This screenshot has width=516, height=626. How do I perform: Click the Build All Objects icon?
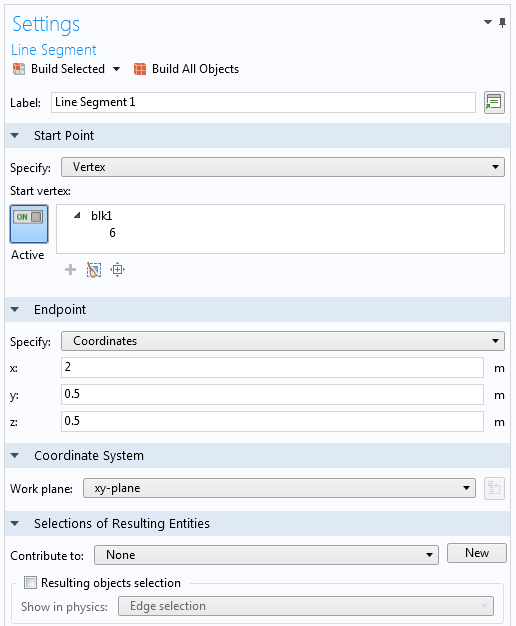pos(140,69)
